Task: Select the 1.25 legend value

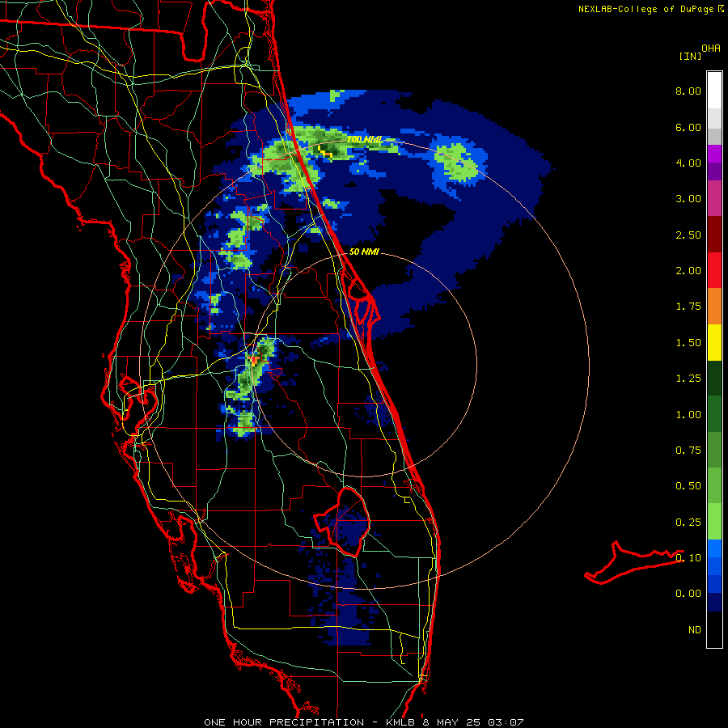Action: 688,379
